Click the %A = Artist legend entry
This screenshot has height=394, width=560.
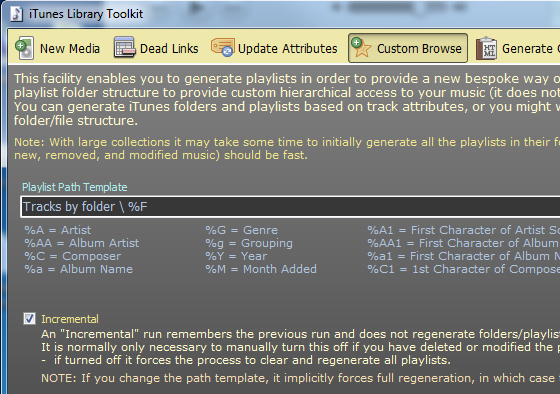tap(58, 230)
